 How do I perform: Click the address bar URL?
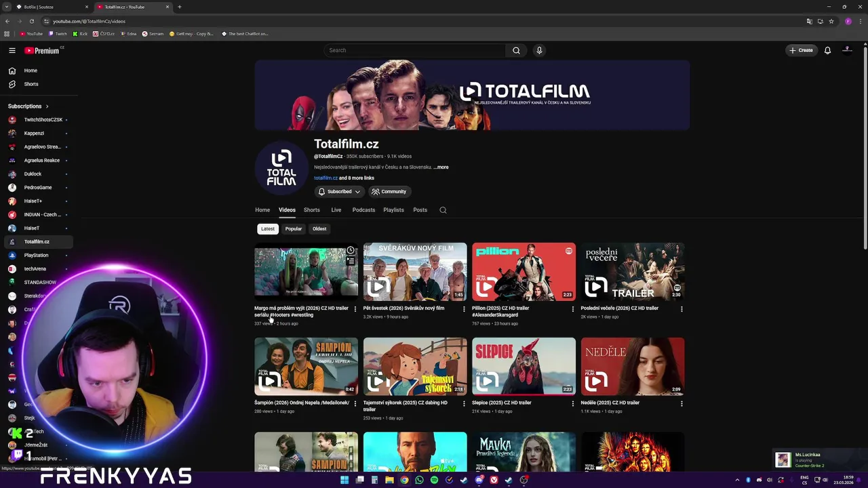pyautogui.click(x=89, y=21)
